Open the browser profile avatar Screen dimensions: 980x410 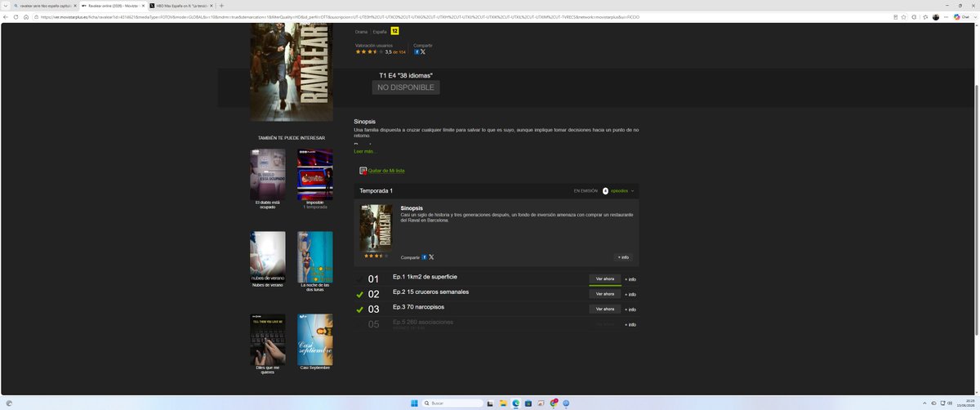coord(936,16)
